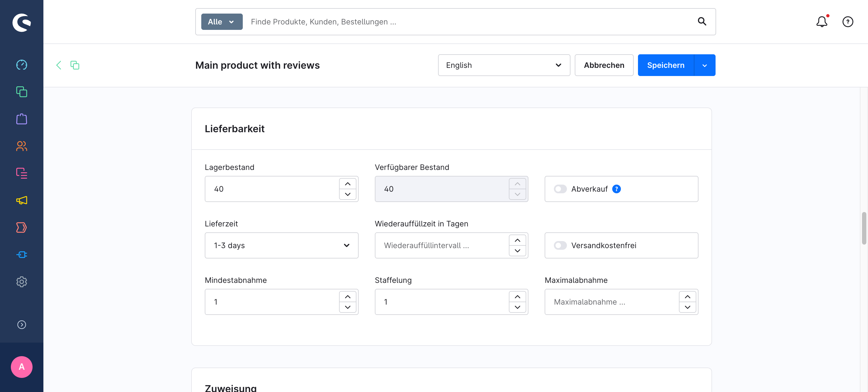Open the user avatar menu A
The image size is (868, 392).
tap(22, 367)
